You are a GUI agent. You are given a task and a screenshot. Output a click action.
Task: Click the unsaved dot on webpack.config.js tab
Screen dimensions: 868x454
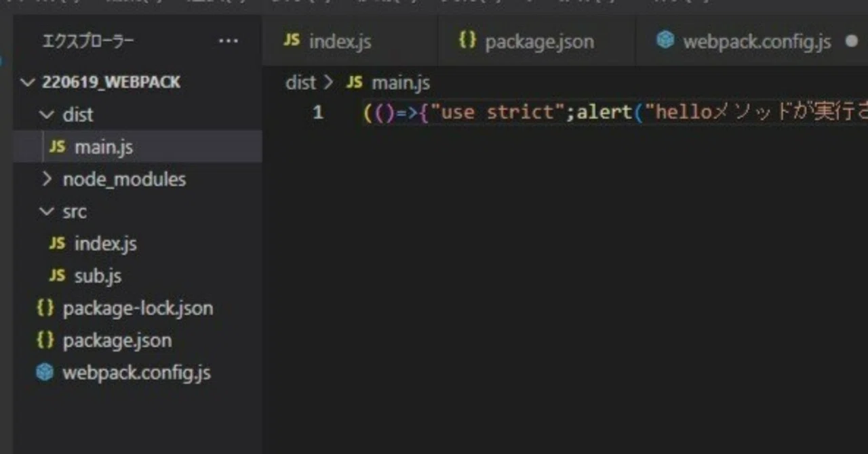click(x=852, y=41)
